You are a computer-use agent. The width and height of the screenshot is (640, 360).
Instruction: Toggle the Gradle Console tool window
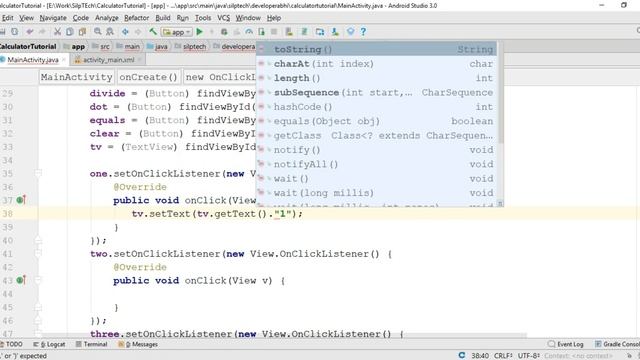pos(617,344)
